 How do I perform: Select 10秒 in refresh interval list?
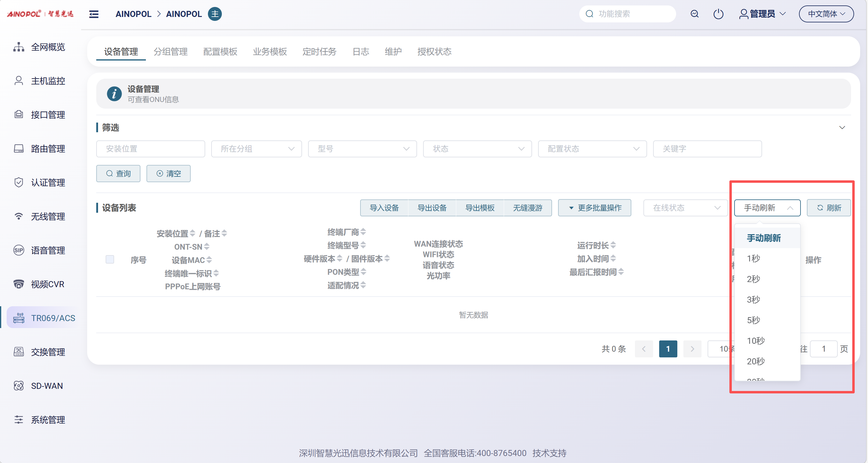756,341
